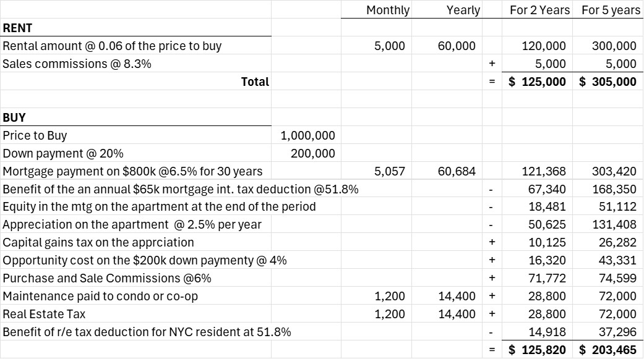The width and height of the screenshot is (644, 359).
Task: Click the Sales commissions @ 8.3% label
Action: [x=77, y=64]
